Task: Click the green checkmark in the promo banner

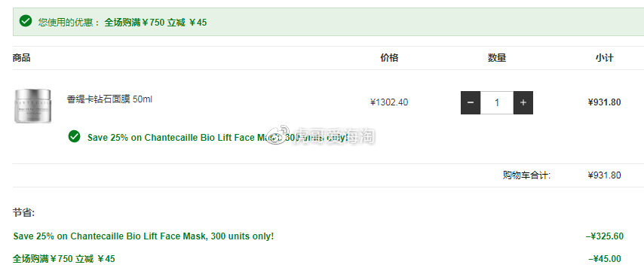Action: [x=26, y=21]
